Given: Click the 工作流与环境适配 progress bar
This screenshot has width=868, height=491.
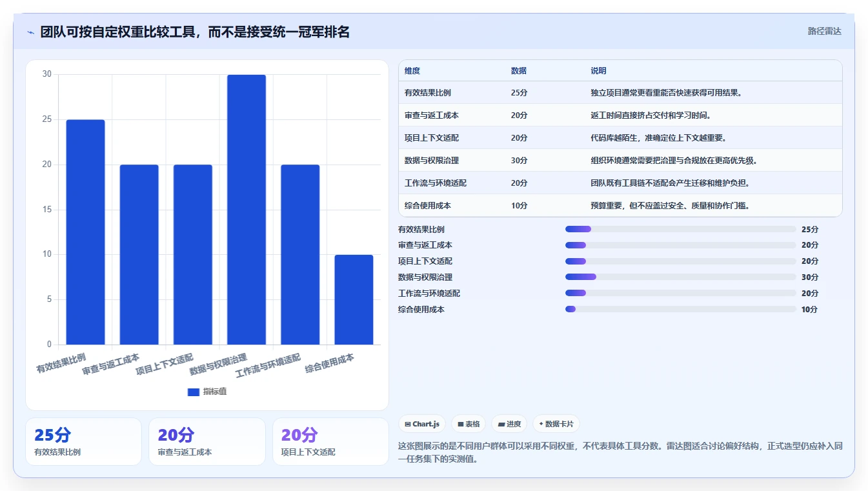Looking at the screenshot, I should pos(681,294).
